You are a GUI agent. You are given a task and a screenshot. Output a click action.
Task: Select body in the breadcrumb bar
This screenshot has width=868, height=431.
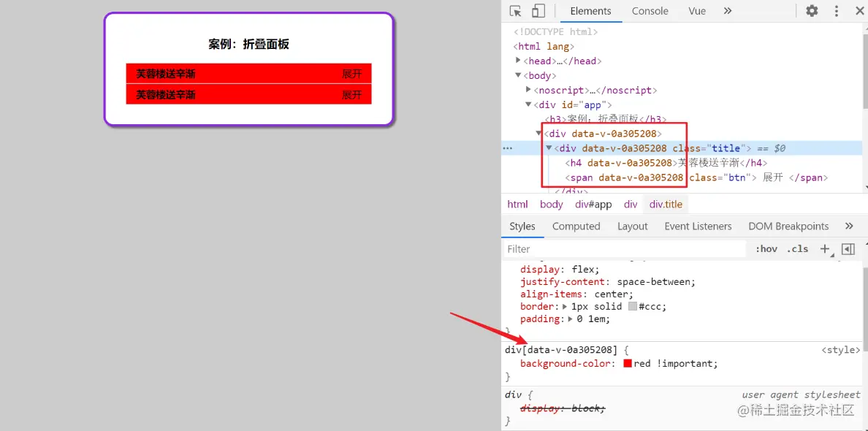[552, 204]
